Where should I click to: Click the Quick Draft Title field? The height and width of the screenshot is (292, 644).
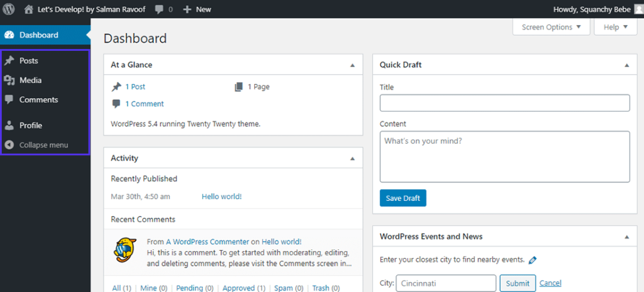coord(504,103)
